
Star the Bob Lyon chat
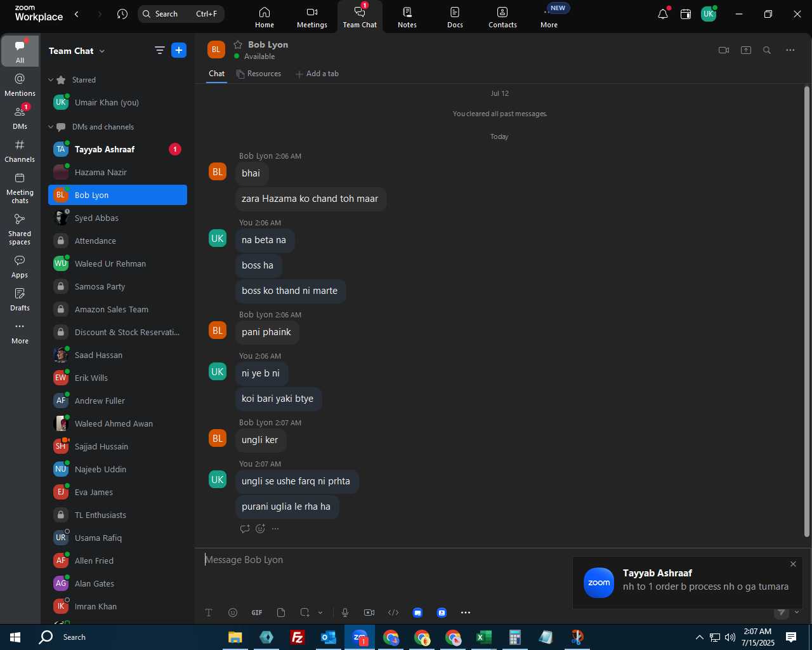tap(238, 44)
